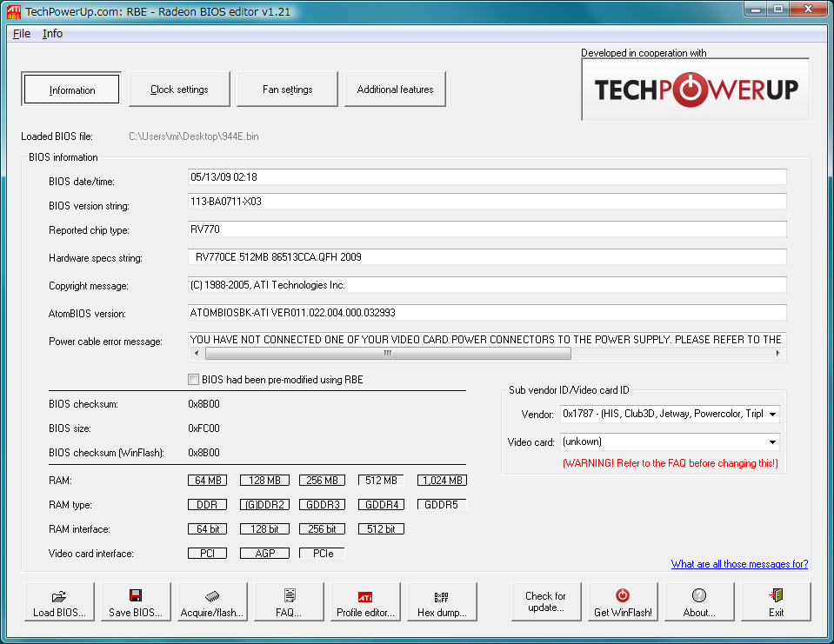Click the Get WinFlash power icon
This screenshot has height=644, width=834.
click(623, 601)
